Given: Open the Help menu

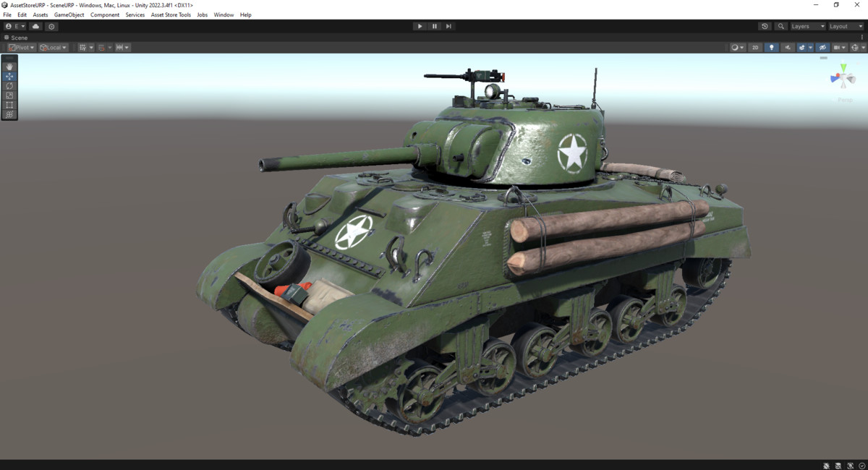Looking at the screenshot, I should pyautogui.click(x=246, y=14).
